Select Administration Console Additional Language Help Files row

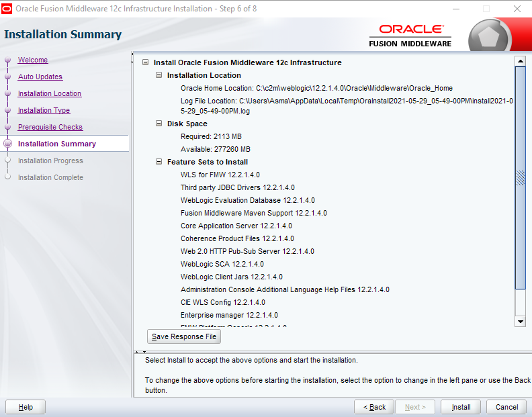click(285, 290)
